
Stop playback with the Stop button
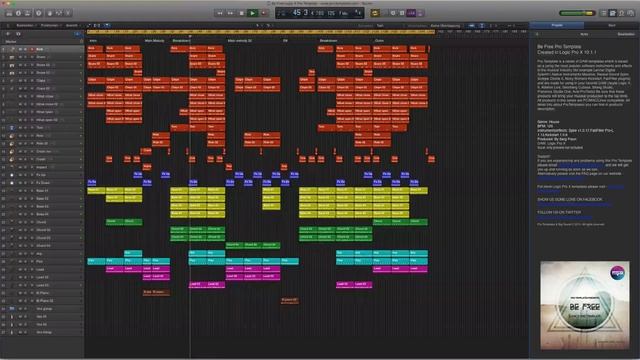point(242,13)
